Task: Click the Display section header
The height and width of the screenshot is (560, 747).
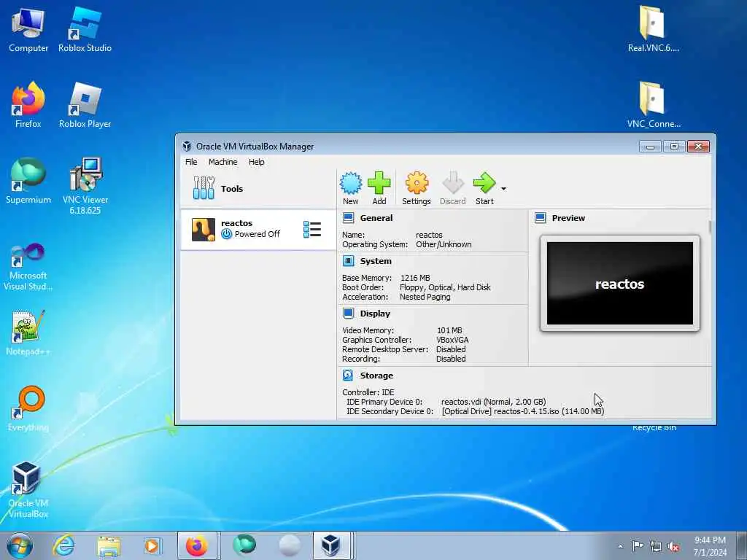Action: 375,314
